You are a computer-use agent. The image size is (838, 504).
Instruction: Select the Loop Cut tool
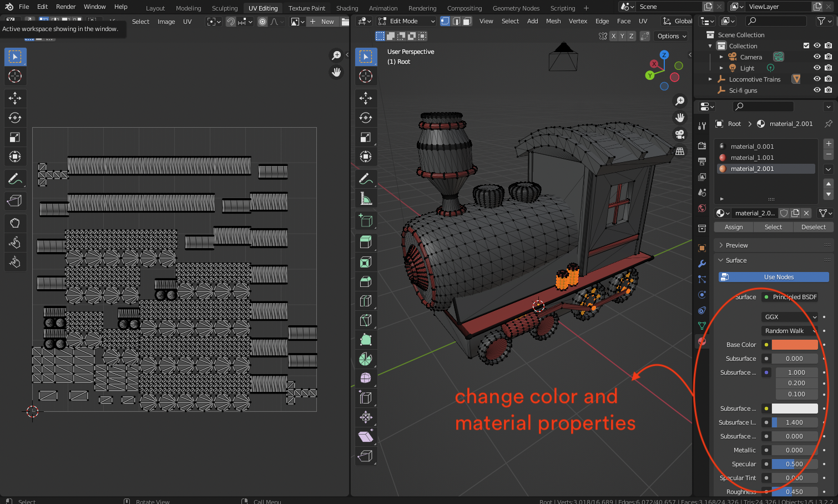(366, 301)
